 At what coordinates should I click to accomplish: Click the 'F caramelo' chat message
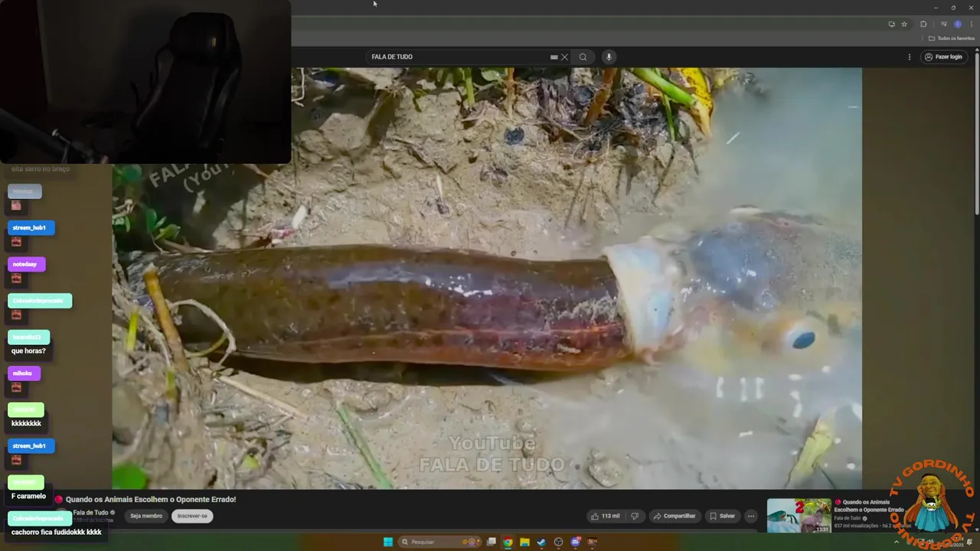28,496
